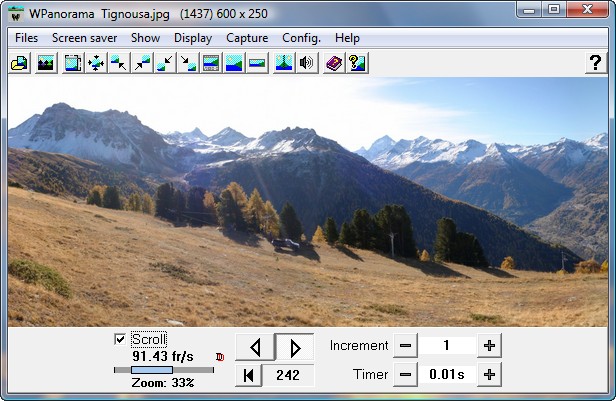Click the Increment value field showing 1

pos(447,346)
